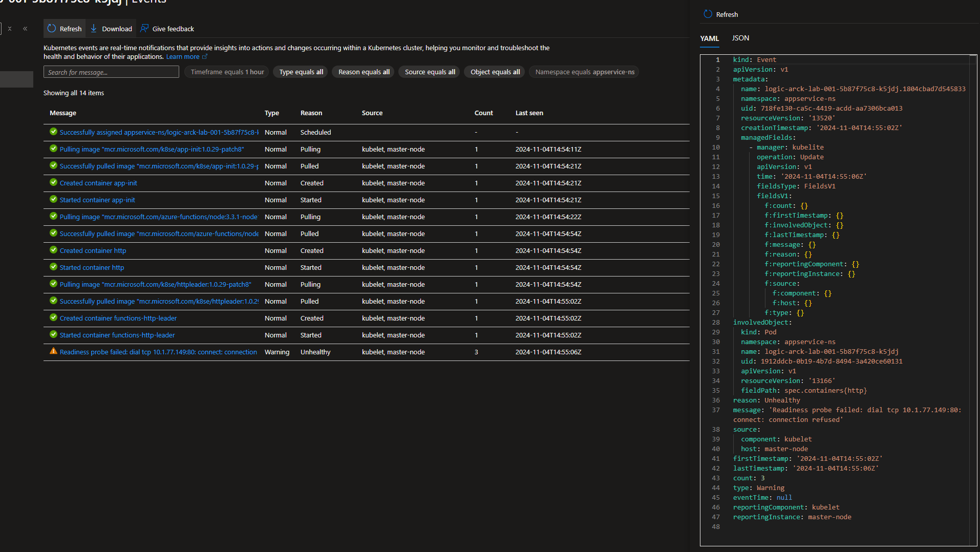980x552 pixels.
Task: Click Refresh in the right YAML panel
Action: (721, 14)
